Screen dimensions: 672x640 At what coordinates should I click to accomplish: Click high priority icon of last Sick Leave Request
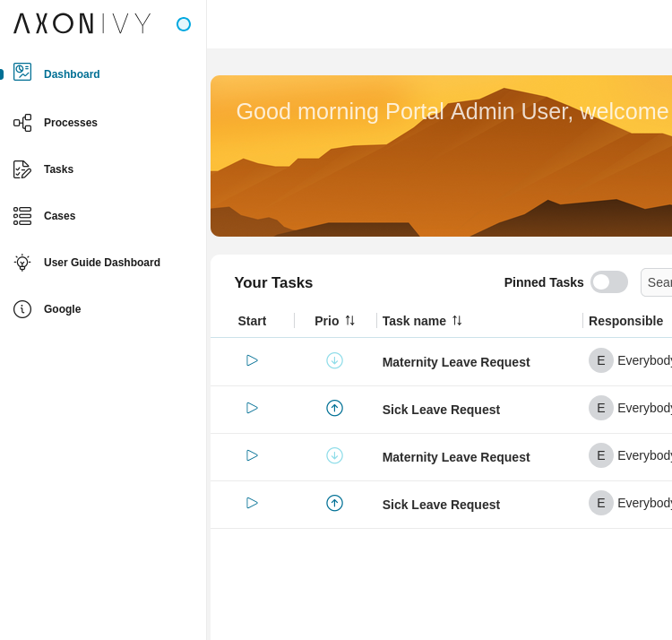(x=334, y=503)
